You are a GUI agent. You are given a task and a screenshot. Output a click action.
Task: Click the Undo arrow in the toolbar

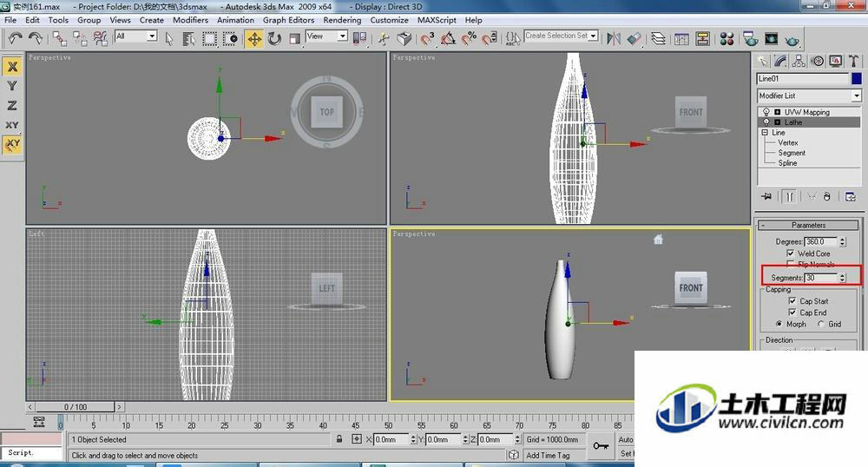(15, 38)
